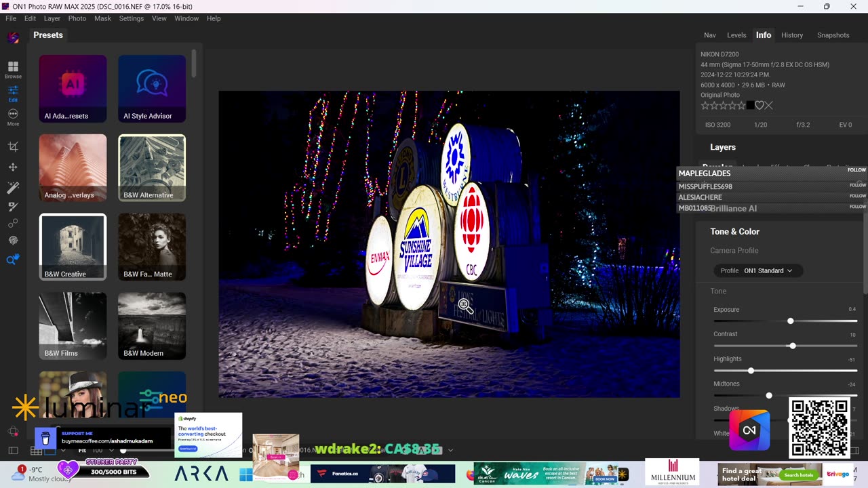Screen dimensions: 868x488
Task: Click the buymeacoffee support link
Action: click(107, 441)
